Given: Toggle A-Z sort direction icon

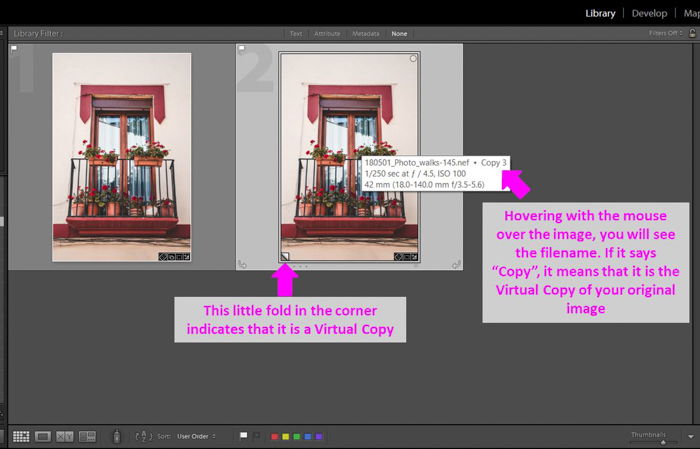Looking at the screenshot, I should (144, 437).
